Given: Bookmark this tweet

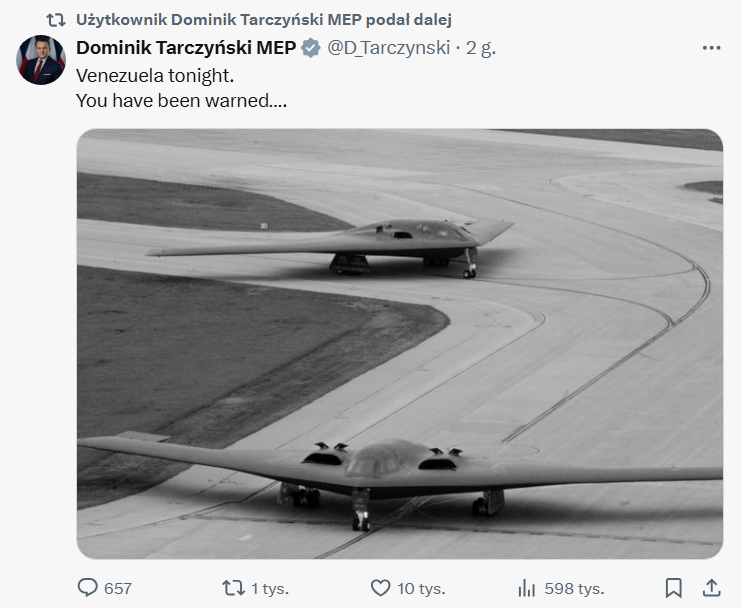Looking at the screenshot, I should pos(674,587).
